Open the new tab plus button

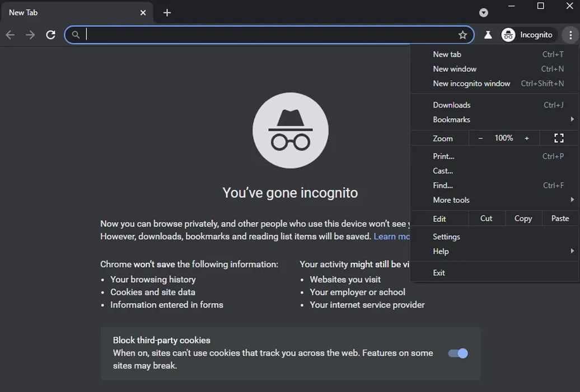[x=167, y=12]
